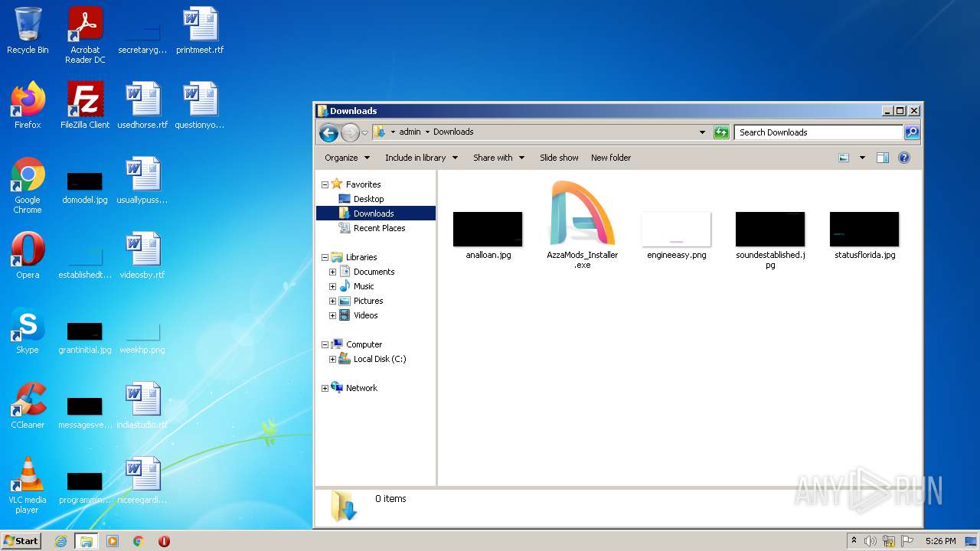Click Internet Explorer taskbar icon

tap(61, 541)
